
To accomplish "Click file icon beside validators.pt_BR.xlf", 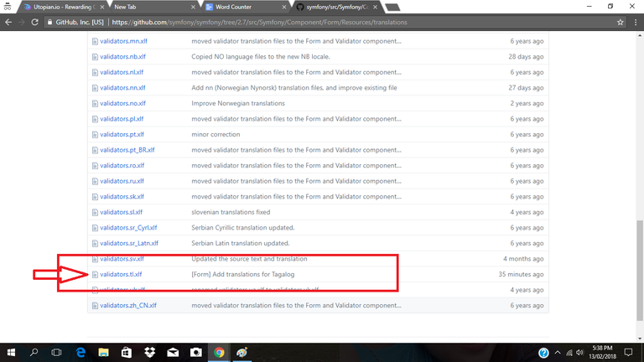I will pyautogui.click(x=95, y=150).
